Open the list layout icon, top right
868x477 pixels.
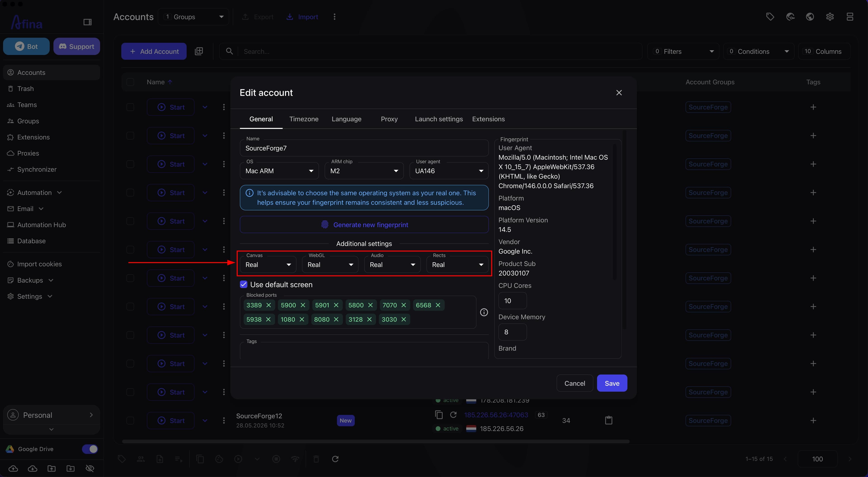click(x=850, y=16)
